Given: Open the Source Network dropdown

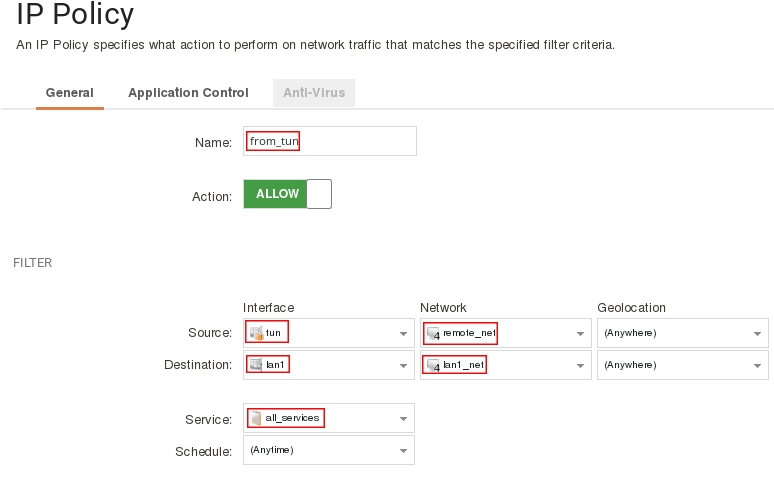Looking at the screenshot, I should coord(580,334).
